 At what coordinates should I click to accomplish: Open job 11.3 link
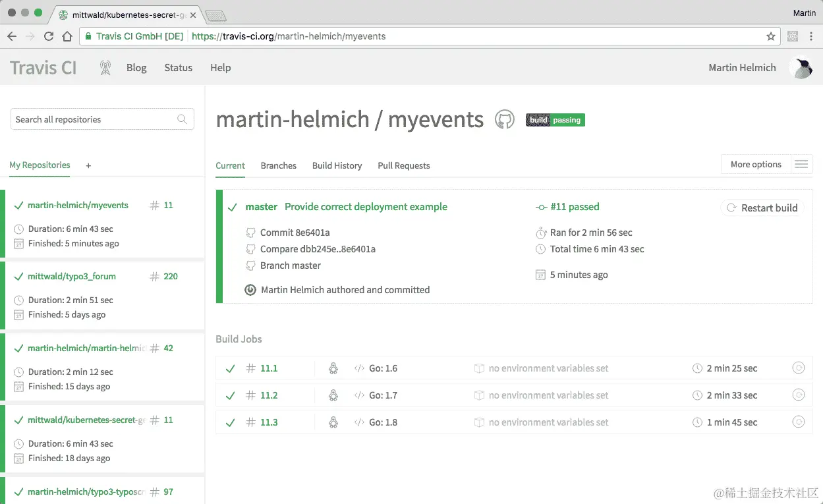[269, 422]
